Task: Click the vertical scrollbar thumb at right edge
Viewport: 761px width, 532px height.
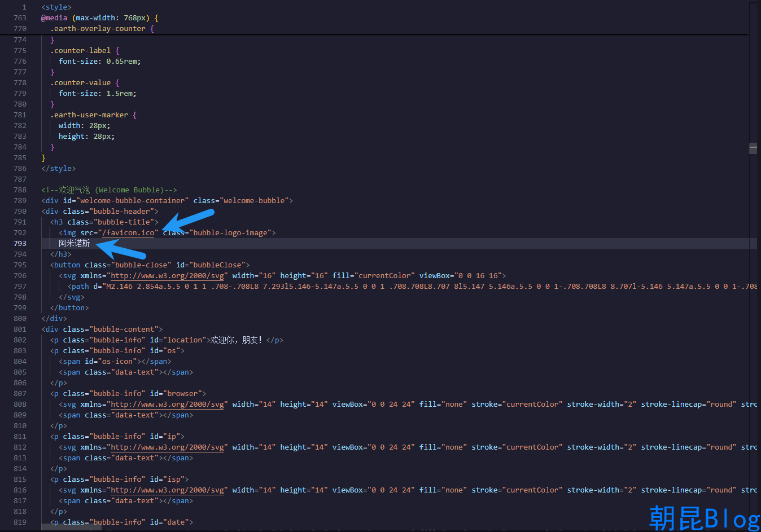Action: coord(753,148)
